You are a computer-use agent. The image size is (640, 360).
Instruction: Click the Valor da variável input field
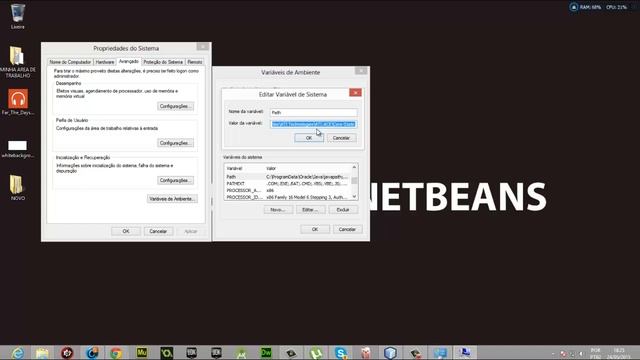pos(313,124)
